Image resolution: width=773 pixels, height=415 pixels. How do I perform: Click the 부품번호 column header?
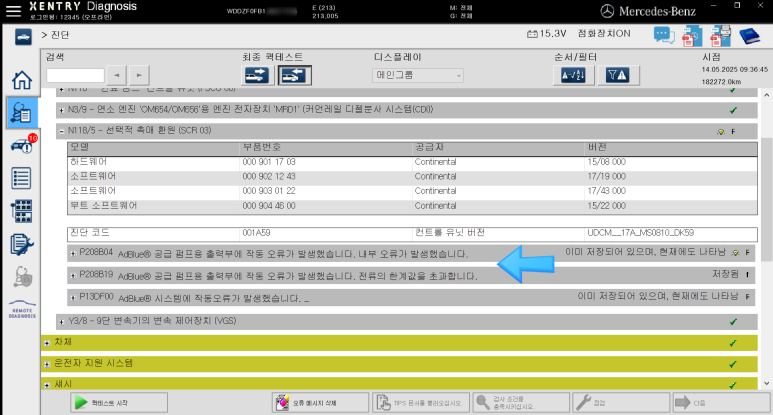[x=261, y=147]
